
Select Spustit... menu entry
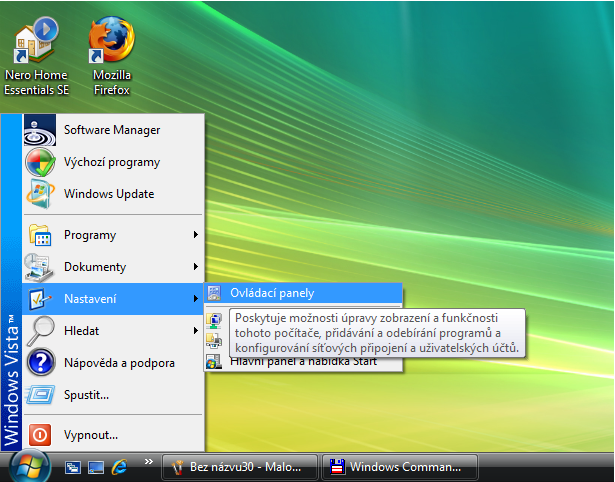[113, 395]
